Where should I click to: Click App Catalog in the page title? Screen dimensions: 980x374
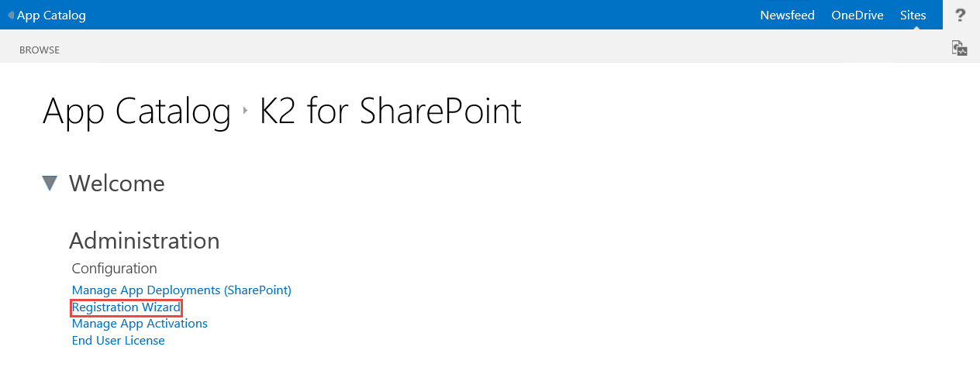coord(136,111)
